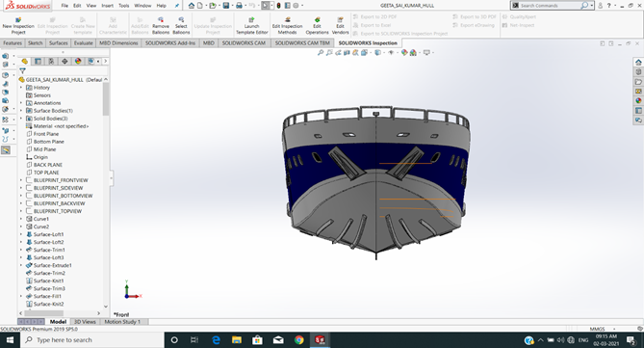Select Front Plane in tree
The height and width of the screenshot is (348, 644).
pyautogui.click(x=46, y=134)
